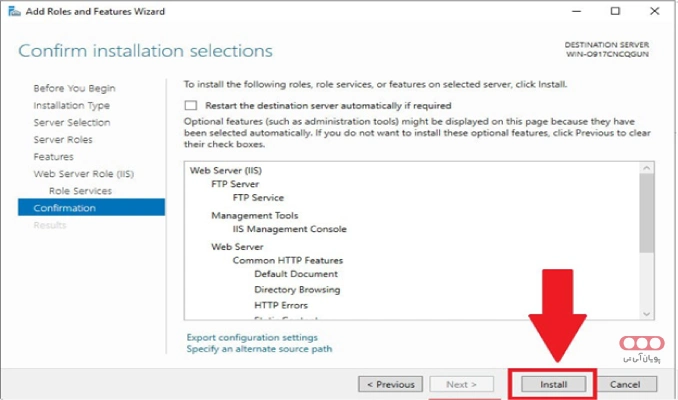Click the Install button
The height and width of the screenshot is (400, 678).
[x=553, y=384]
